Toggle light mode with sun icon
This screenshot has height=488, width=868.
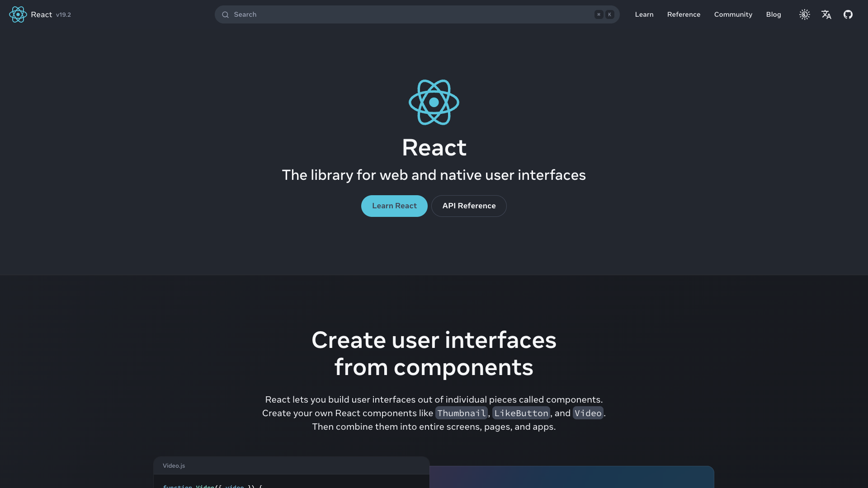(x=805, y=14)
